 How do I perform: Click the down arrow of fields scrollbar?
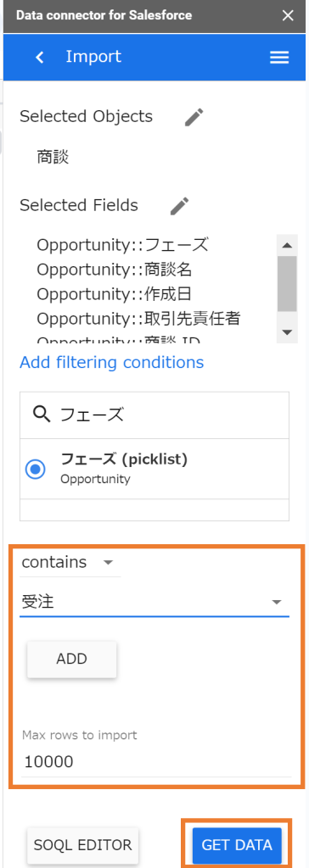click(287, 332)
